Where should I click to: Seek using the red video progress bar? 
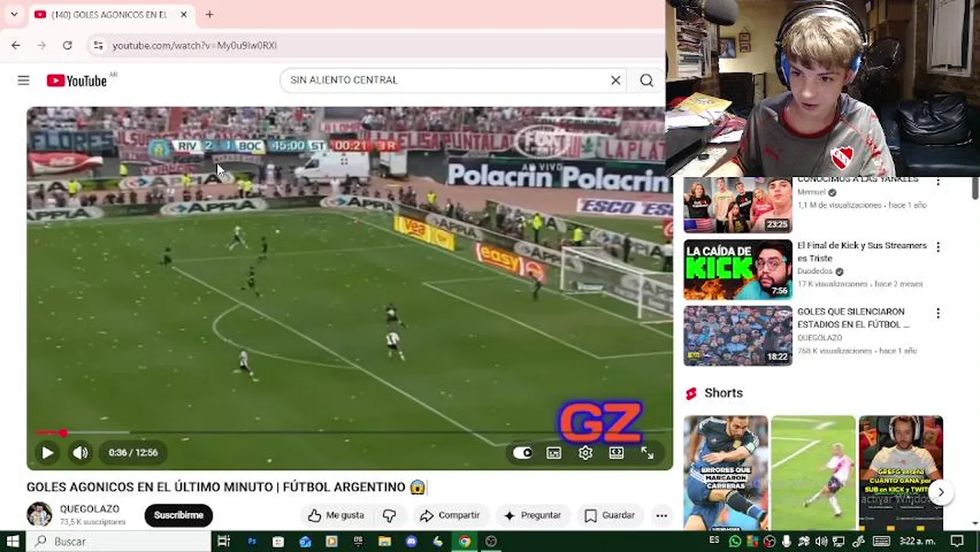[x=350, y=433]
